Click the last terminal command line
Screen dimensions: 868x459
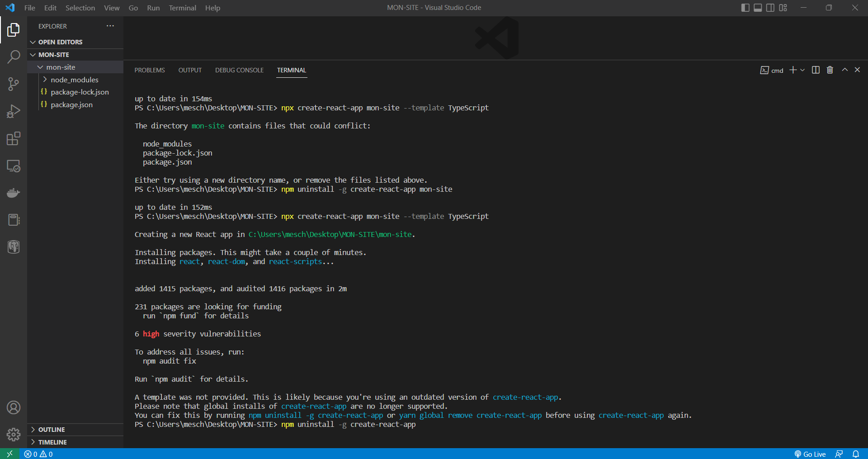[x=275, y=424]
